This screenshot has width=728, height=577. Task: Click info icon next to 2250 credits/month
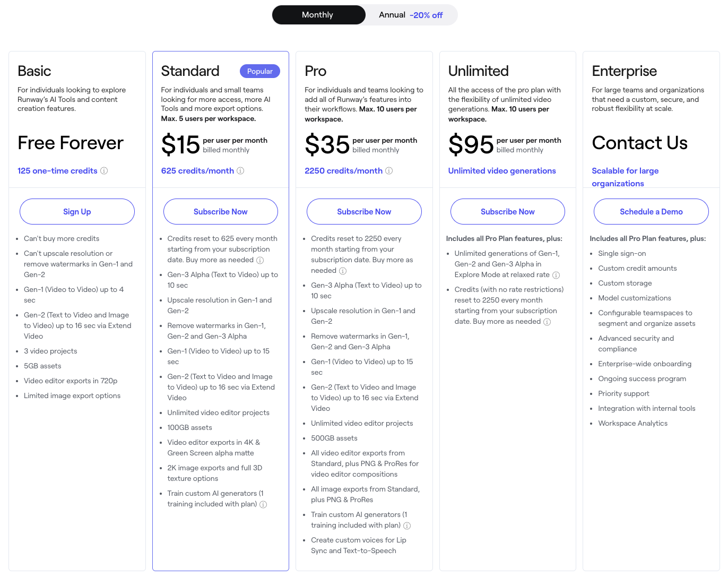tap(389, 171)
